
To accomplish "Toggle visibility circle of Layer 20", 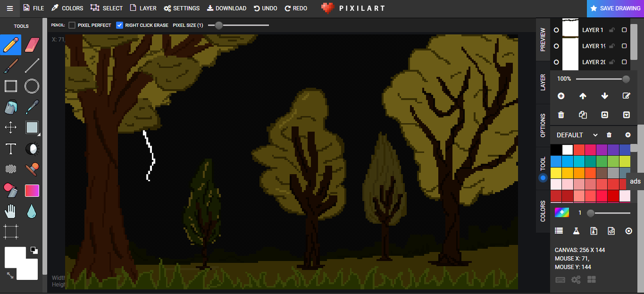I will pyautogui.click(x=556, y=62).
